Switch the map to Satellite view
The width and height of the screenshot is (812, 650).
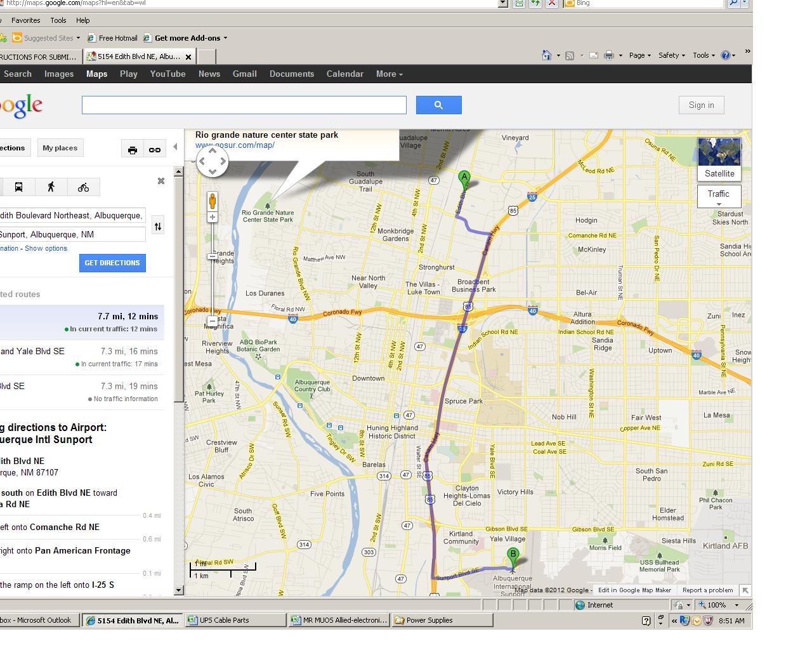[719, 159]
